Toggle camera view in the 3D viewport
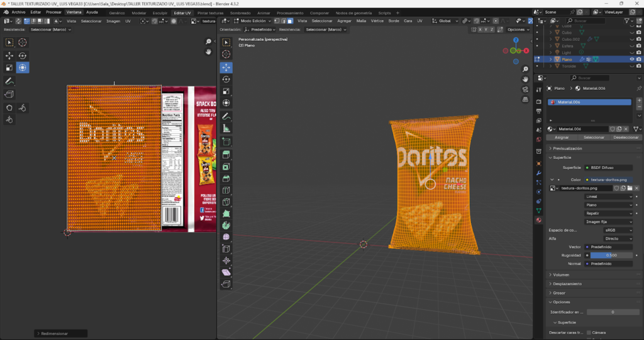The height and width of the screenshot is (340, 644). click(525, 89)
